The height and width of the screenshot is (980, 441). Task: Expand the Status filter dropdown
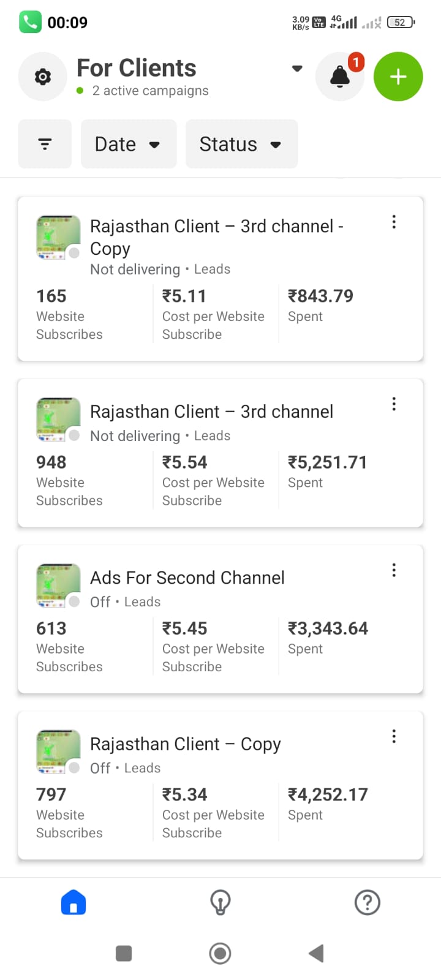pyautogui.click(x=241, y=145)
